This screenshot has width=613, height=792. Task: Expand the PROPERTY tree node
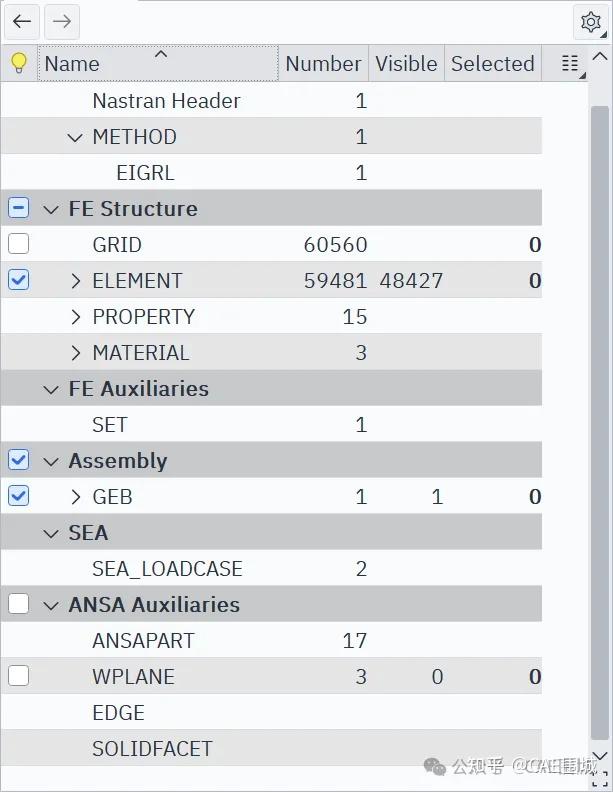click(76, 317)
